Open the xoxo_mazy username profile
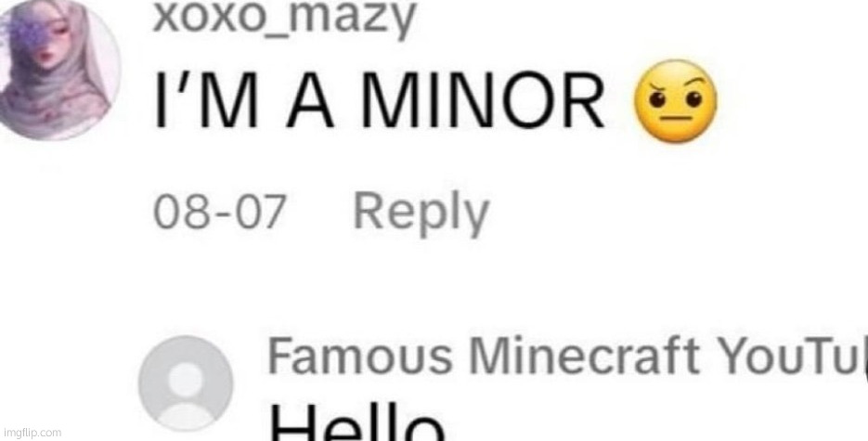This screenshot has width=868, height=441. coord(284,18)
